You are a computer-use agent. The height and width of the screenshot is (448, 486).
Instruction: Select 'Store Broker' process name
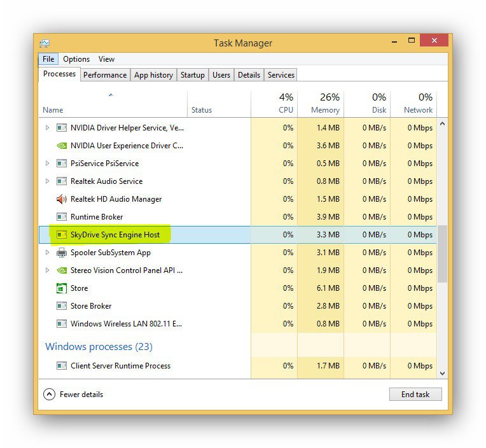(91, 306)
